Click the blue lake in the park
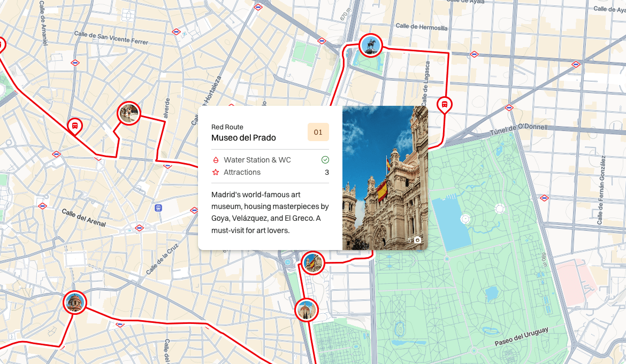 pyautogui.click(x=451, y=222)
